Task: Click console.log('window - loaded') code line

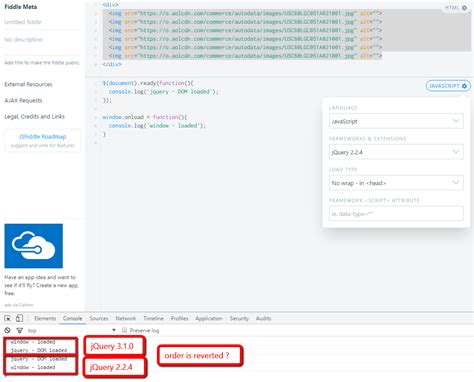Action: tap(157, 126)
